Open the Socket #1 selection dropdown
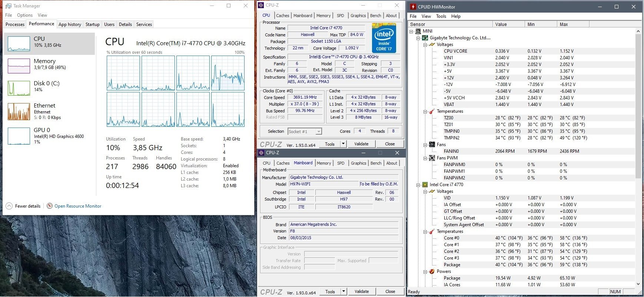Screen dimensions: 644x297 click(x=305, y=131)
